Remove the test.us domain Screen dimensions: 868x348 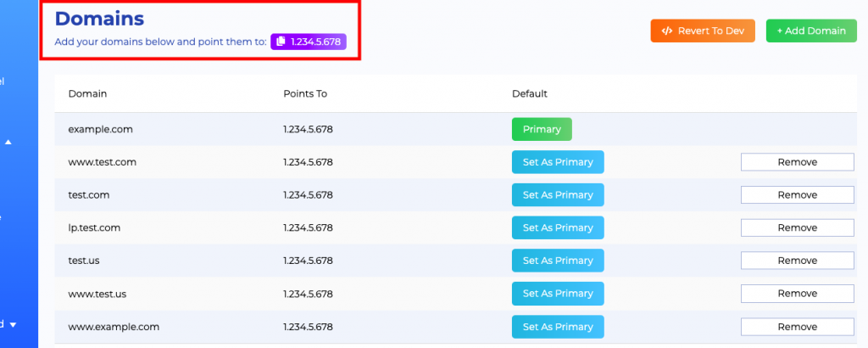[797, 261]
